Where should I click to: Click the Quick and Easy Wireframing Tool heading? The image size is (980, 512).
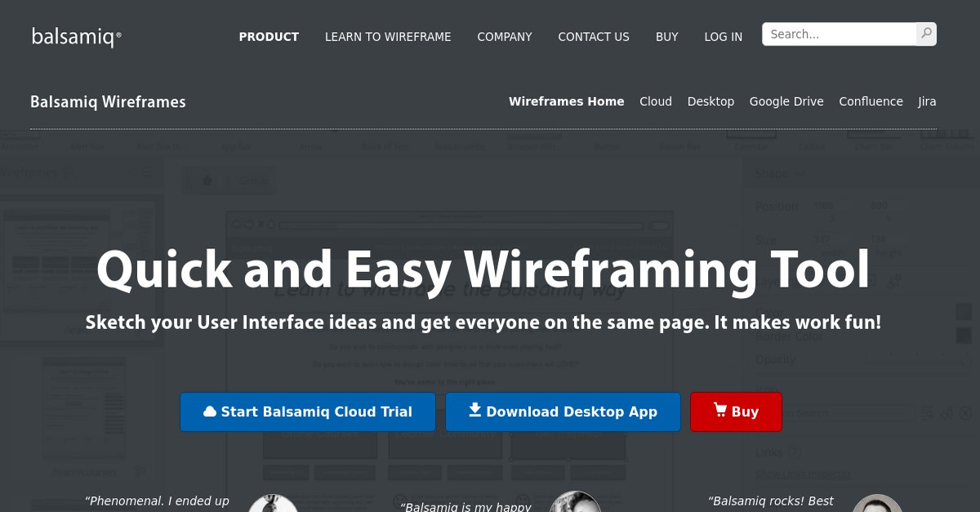(483, 269)
